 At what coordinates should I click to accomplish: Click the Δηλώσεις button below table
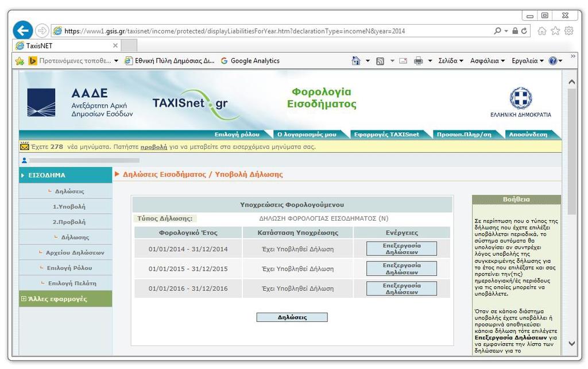click(292, 317)
